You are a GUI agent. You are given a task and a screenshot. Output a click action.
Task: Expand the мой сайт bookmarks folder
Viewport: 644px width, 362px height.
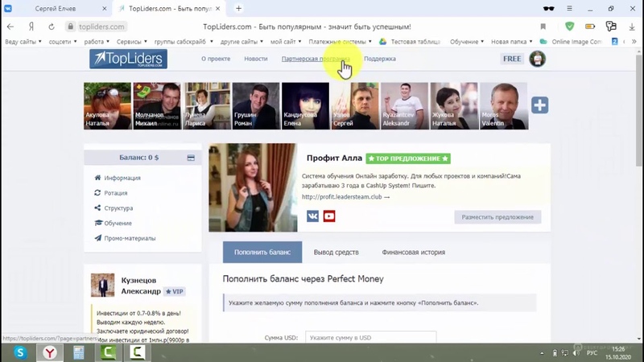pyautogui.click(x=286, y=42)
